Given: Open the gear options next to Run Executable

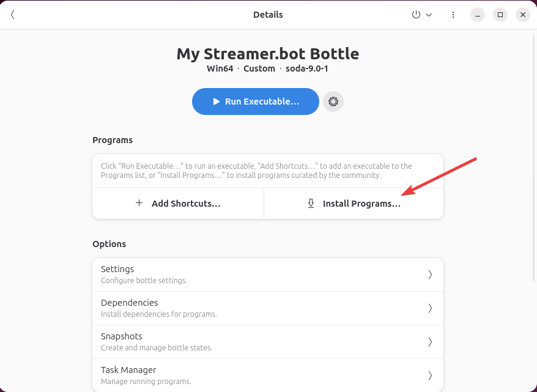Looking at the screenshot, I should click(x=333, y=101).
